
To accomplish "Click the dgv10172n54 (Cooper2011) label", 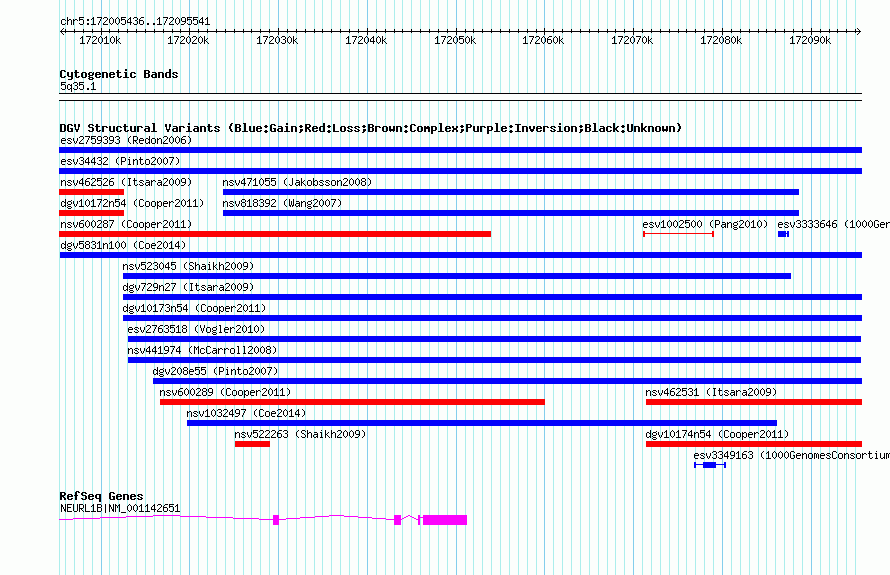I will [132, 203].
